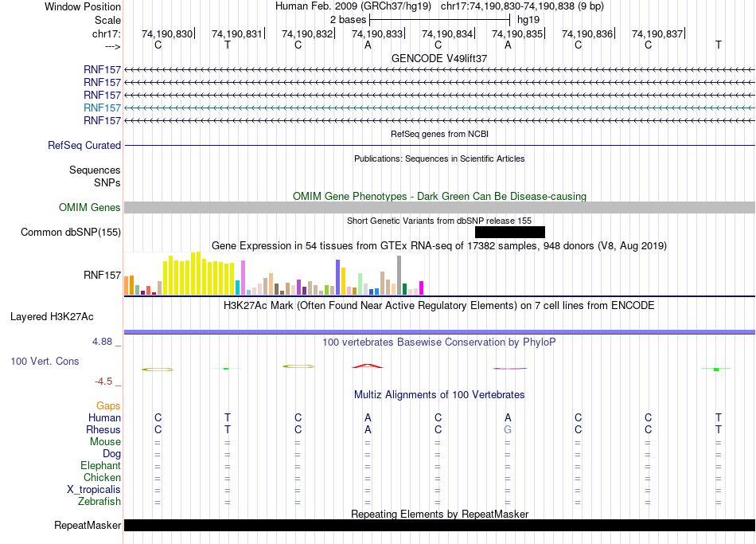The width and height of the screenshot is (756, 544).
Task: Click the RNF157 label beside the expression chart
Action: [x=102, y=275]
